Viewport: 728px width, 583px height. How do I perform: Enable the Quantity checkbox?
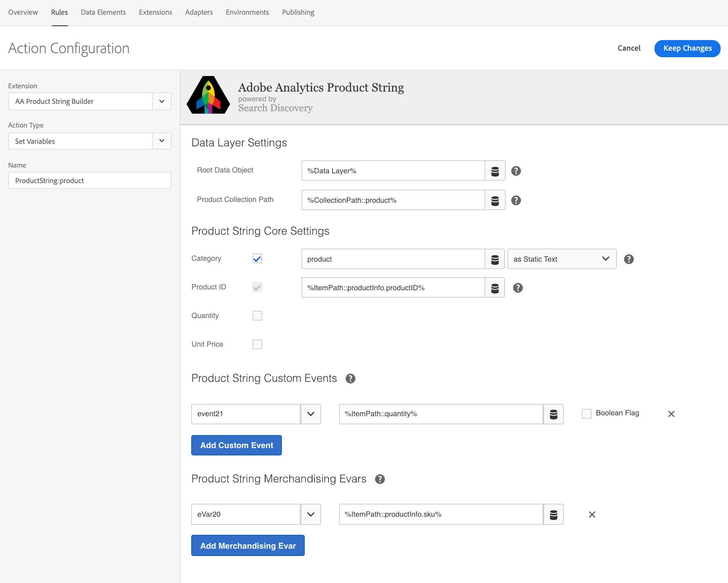pos(257,316)
